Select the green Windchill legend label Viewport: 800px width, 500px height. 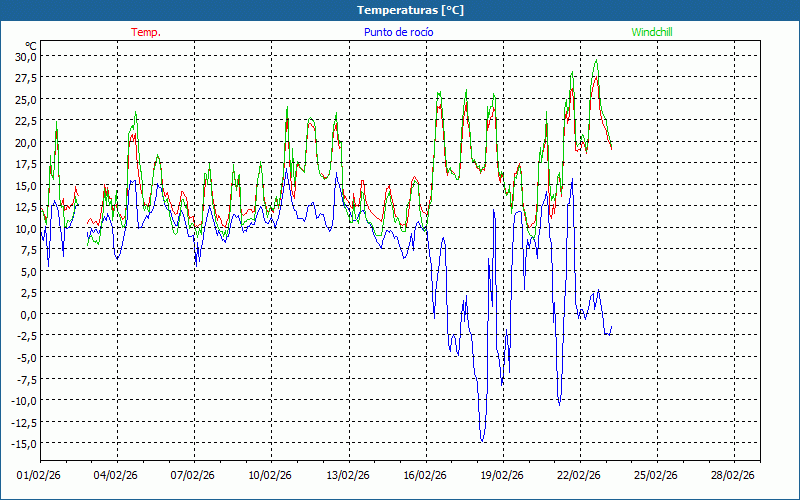(x=650, y=32)
